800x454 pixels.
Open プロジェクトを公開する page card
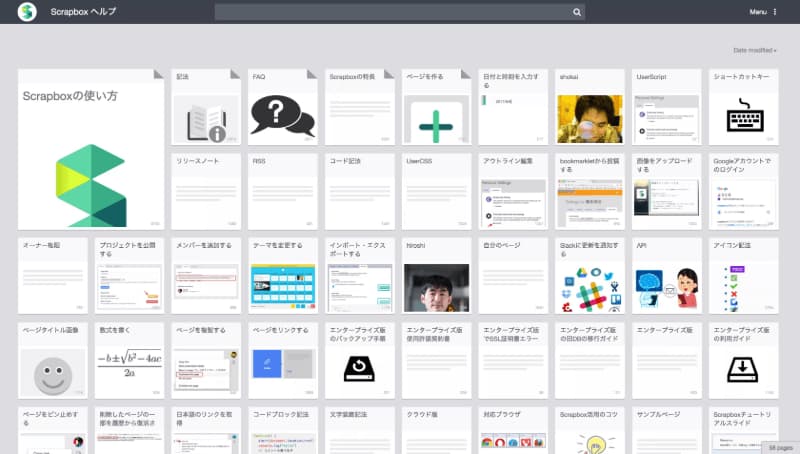tap(129, 275)
